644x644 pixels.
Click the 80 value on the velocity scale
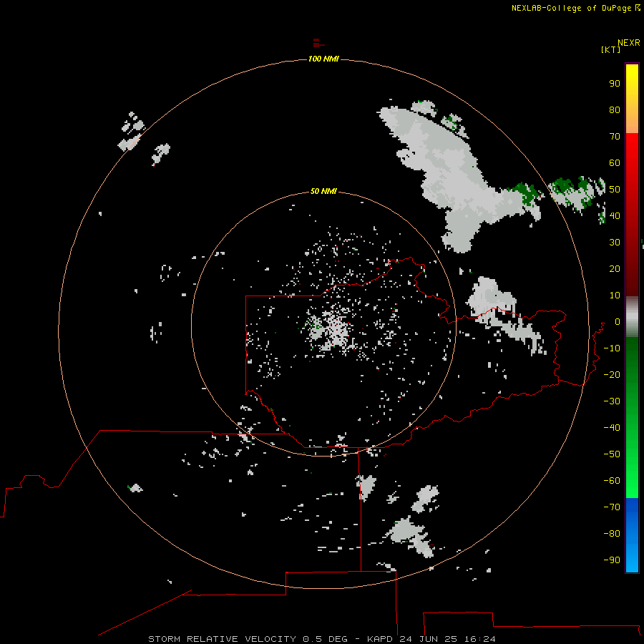615,109
